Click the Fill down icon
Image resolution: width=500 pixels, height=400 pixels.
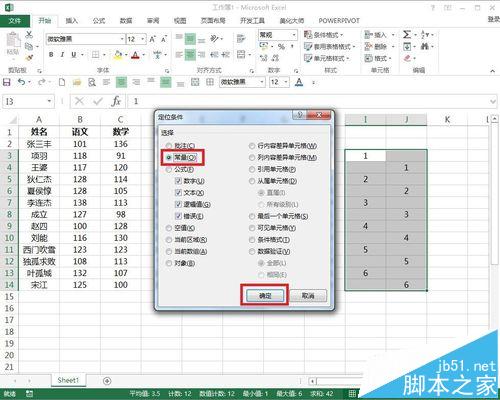(x=407, y=46)
